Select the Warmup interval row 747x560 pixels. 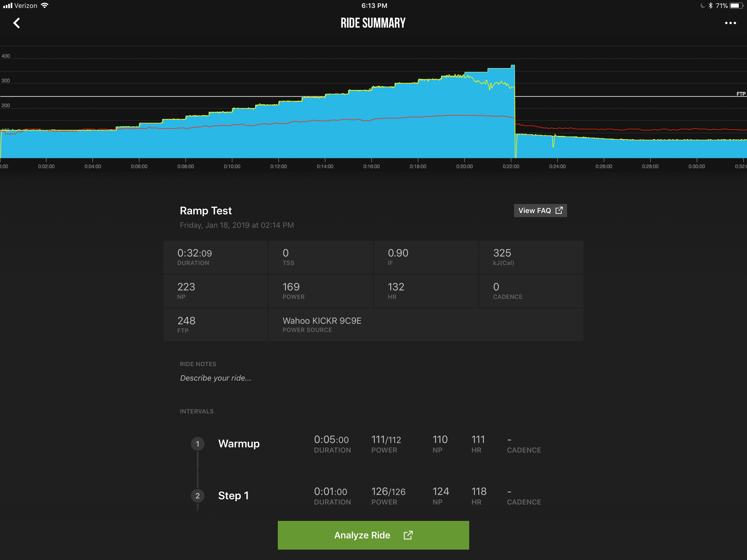[239, 444]
